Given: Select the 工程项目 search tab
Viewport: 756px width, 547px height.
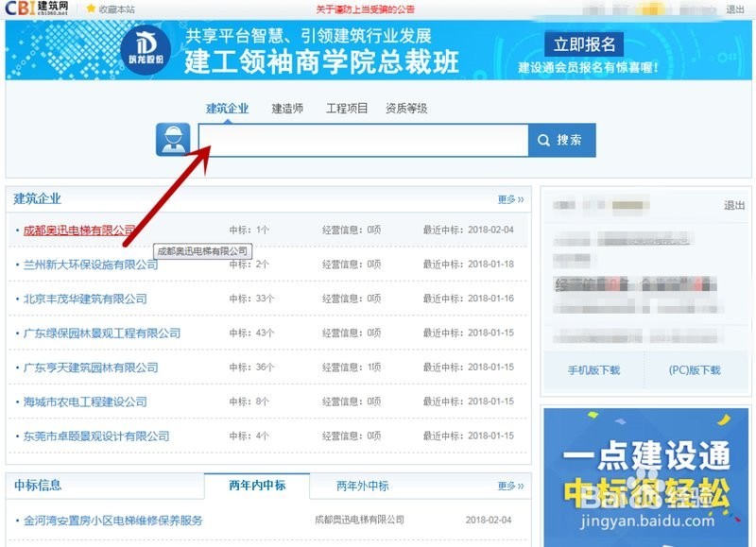Looking at the screenshot, I should (347, 109).
